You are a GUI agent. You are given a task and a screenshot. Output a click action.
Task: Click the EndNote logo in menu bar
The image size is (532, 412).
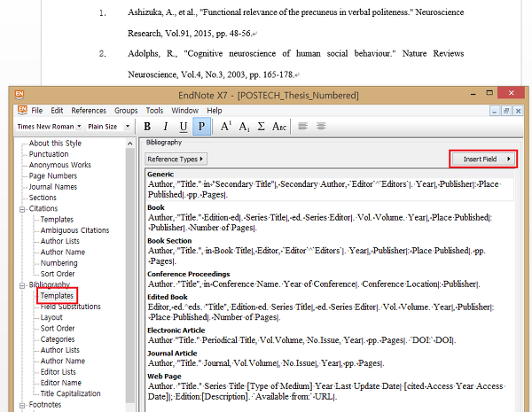(22, 110)
